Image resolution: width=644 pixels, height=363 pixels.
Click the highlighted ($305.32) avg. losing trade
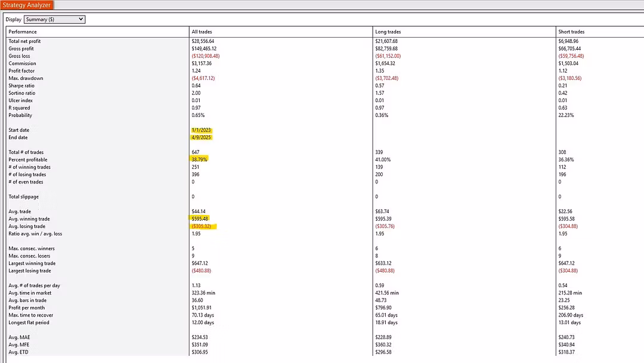click(x=202, y=226)
